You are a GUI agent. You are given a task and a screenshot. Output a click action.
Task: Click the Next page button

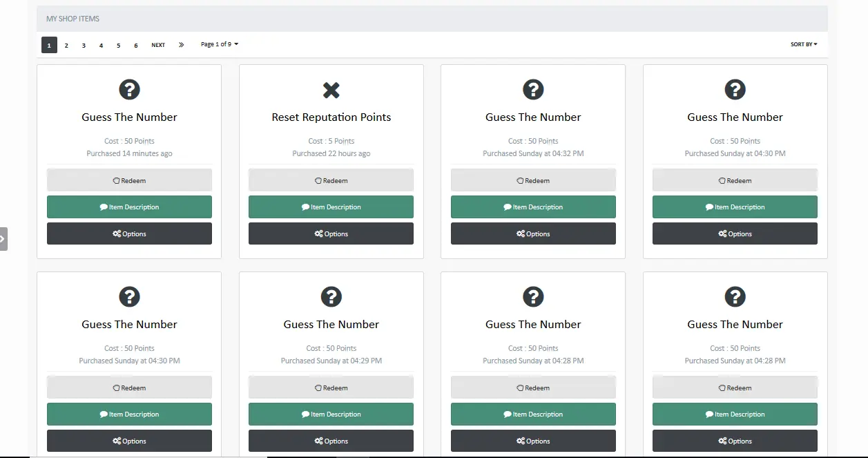pos(158,45)
